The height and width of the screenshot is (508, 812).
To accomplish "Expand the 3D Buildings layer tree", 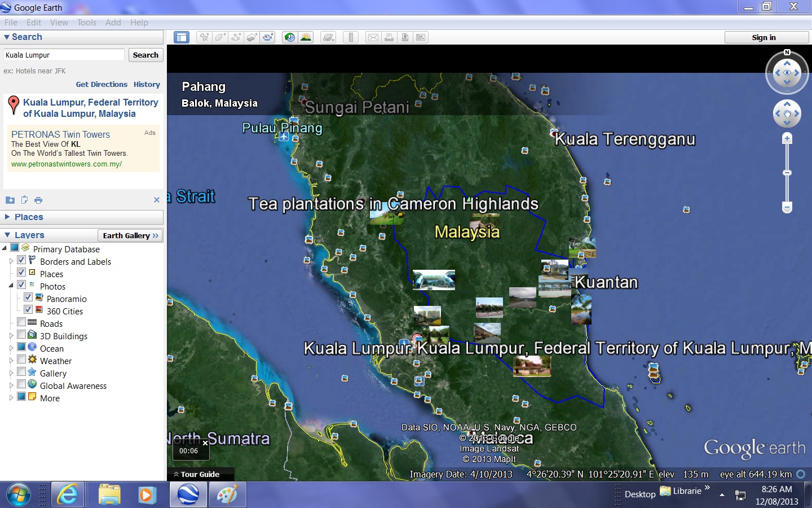I will click(x=11, y=336).
